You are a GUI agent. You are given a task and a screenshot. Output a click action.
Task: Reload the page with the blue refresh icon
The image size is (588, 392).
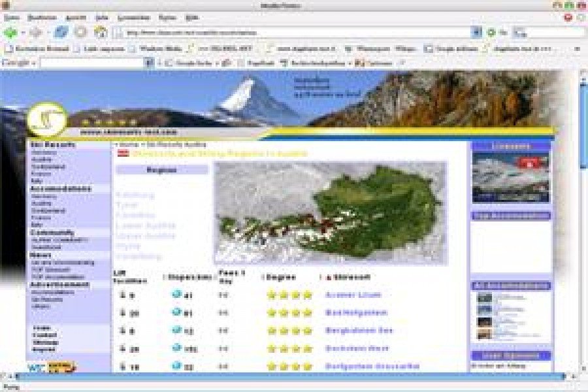pyautogui.click(x=61, y=32)
